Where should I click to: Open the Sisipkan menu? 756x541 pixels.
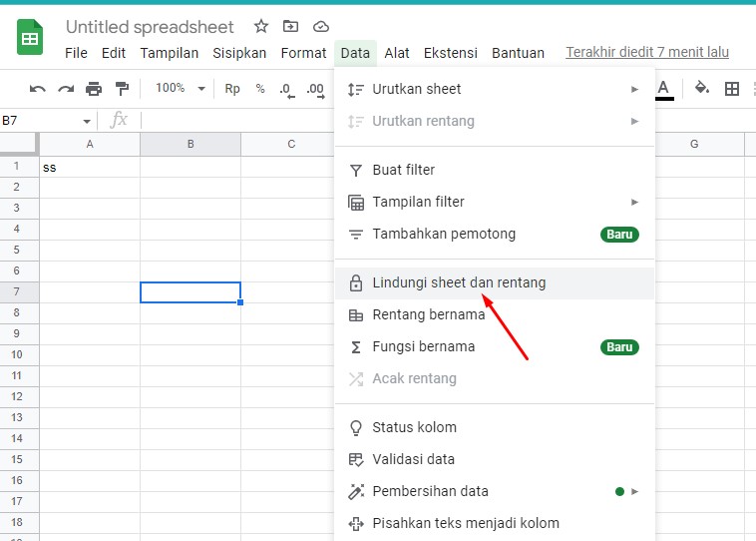pyautogui.click(x=239, y=53)
